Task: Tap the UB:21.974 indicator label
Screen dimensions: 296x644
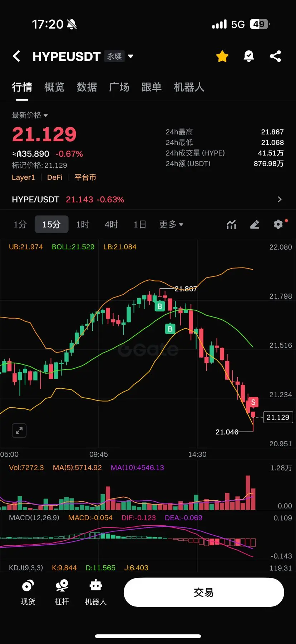Action: pos(26,247)
